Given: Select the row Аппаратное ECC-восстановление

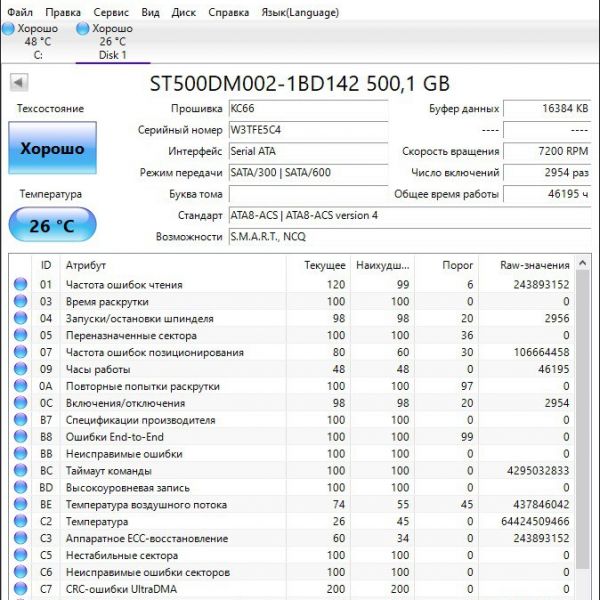Looking at the screenshot, I should point(292,538).
